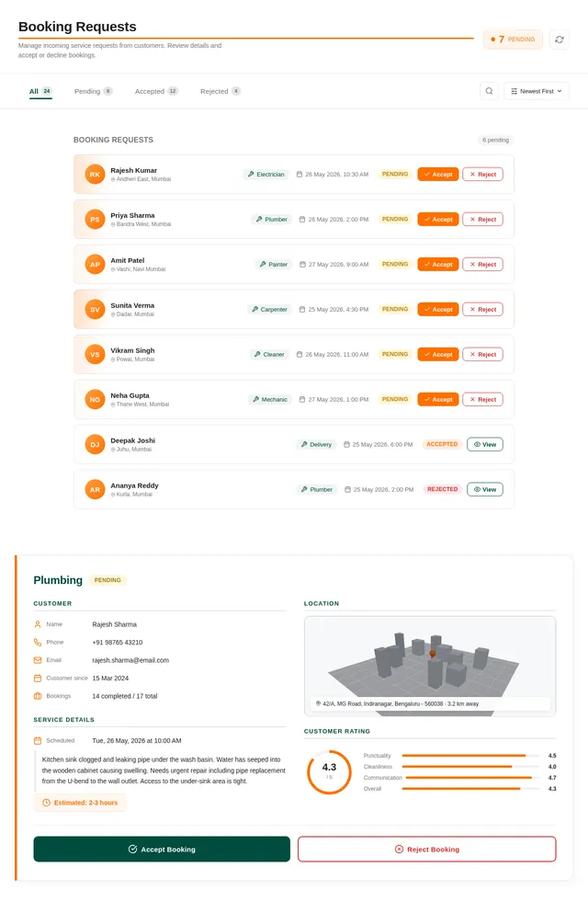Click the Painter service tag
The height and width of the screenshot is (901, 588).
click(274, 265)
